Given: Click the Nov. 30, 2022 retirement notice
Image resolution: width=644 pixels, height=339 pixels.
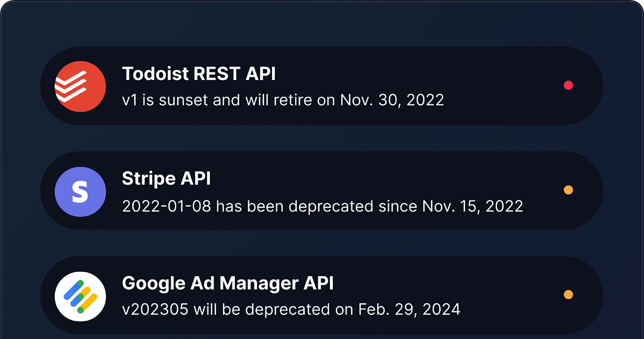Looking at the screenshot, I should [283, 100].
